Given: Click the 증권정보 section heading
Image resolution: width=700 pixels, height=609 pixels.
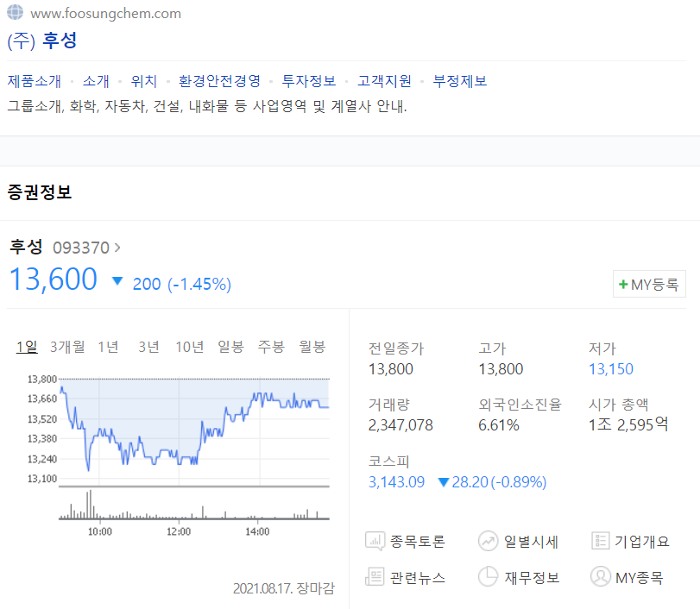Looking at the screenshot, I should click(40, 192).
